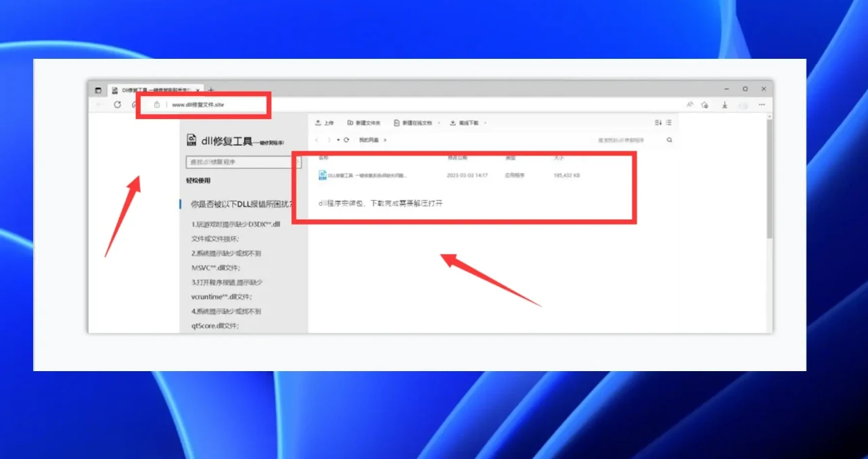Image resolution: width=868 pixels, height=459 pixels.
Task: Go back in the file browser navigation
Action: (x=317, y=140)
